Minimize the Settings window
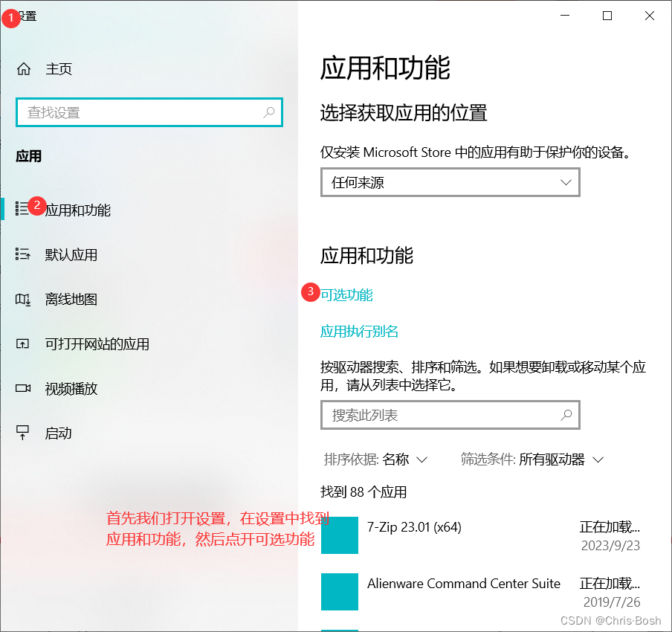The width and height of the screenshot is (672, 632). point(565,16)
